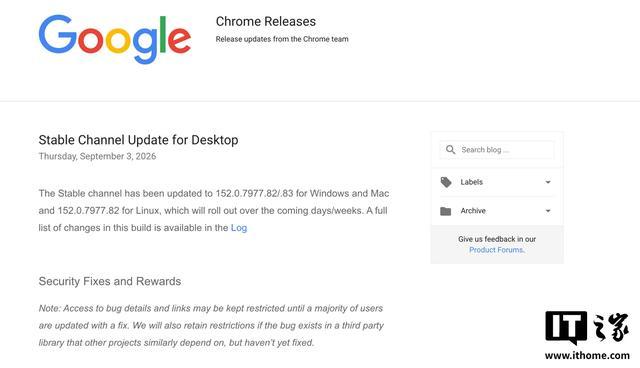Image resolution: width=640 pixels, height=368 pixels.
Task: Click the Search blog input field
Action: [497, 150]
